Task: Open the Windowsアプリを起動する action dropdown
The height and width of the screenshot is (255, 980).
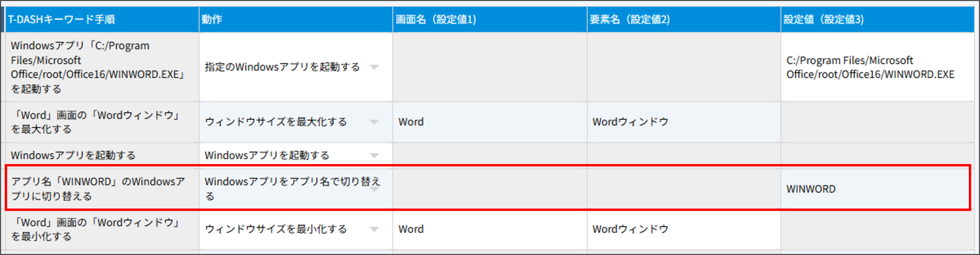Action: (x=374, y=155)
